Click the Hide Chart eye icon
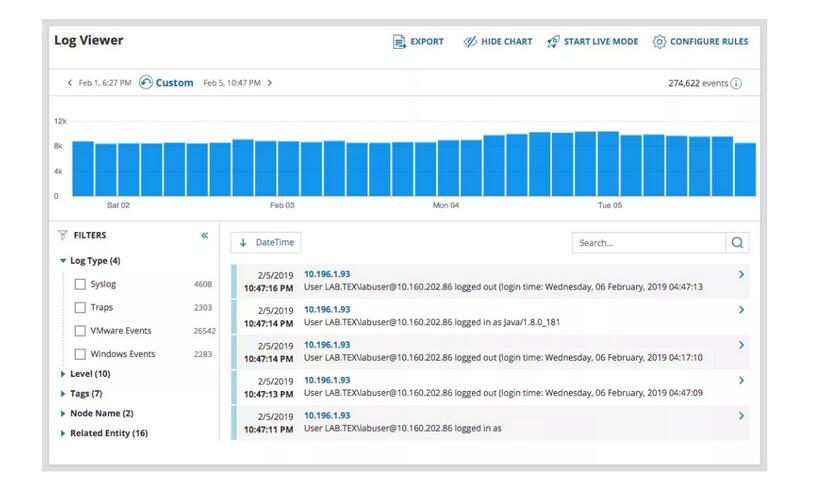Screen dimensions: 821x493 tap(470, 42)
